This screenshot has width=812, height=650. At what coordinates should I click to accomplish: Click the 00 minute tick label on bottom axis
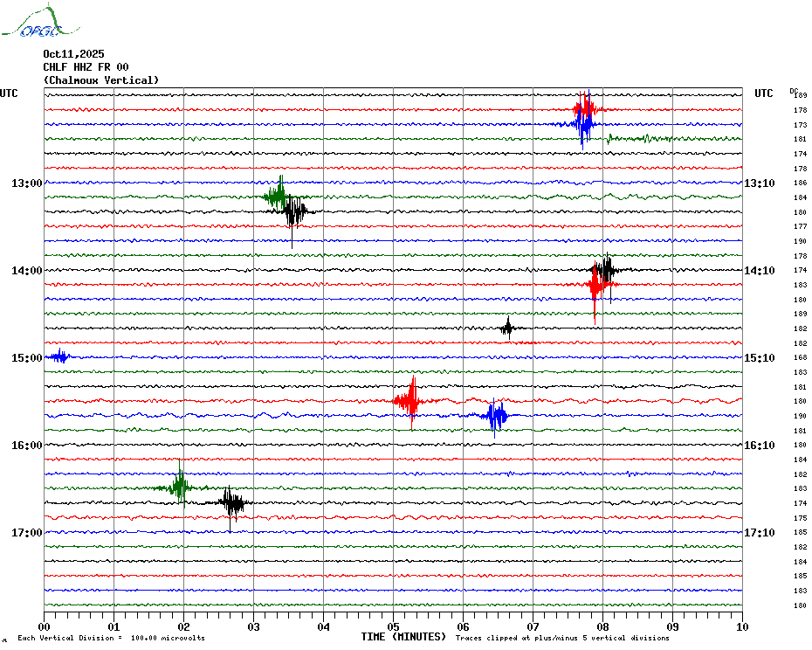click(x=45, y=626)
